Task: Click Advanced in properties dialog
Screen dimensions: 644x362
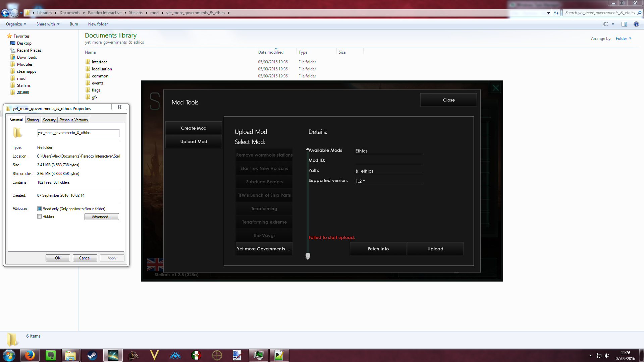Action: coord(102,217)
